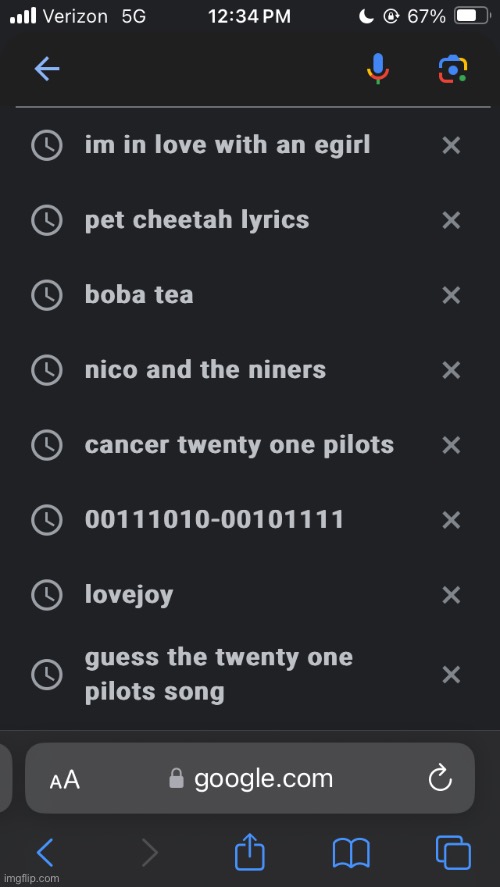
Task: Delete 'pet cheetah lyrics' from history
Action: coord(451,220)
